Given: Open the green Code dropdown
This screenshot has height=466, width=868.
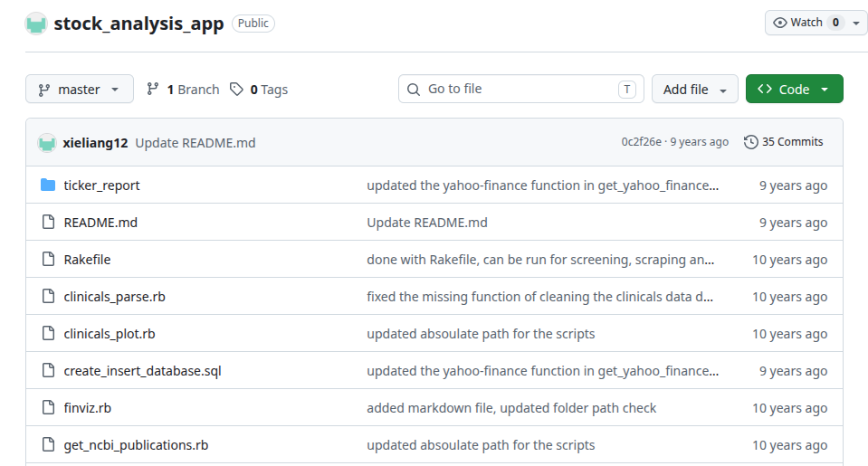Looking at the screenshot, I should (795, 89).
